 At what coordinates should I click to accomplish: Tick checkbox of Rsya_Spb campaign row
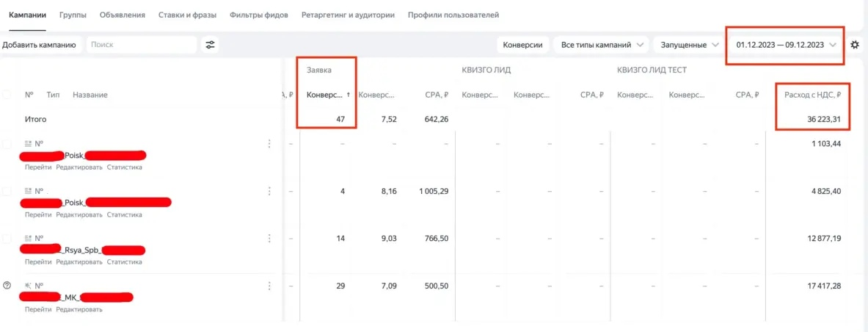coord(7,238)
